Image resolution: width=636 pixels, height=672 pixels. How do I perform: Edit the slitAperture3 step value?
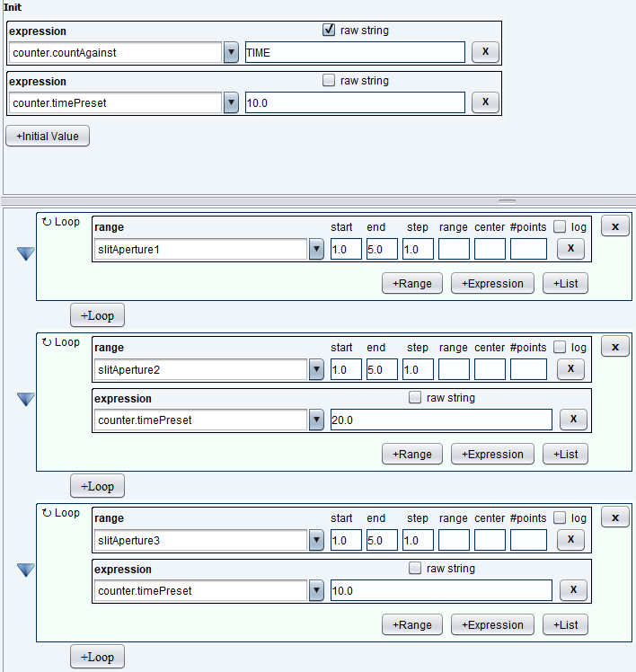(x=418, y=540)
